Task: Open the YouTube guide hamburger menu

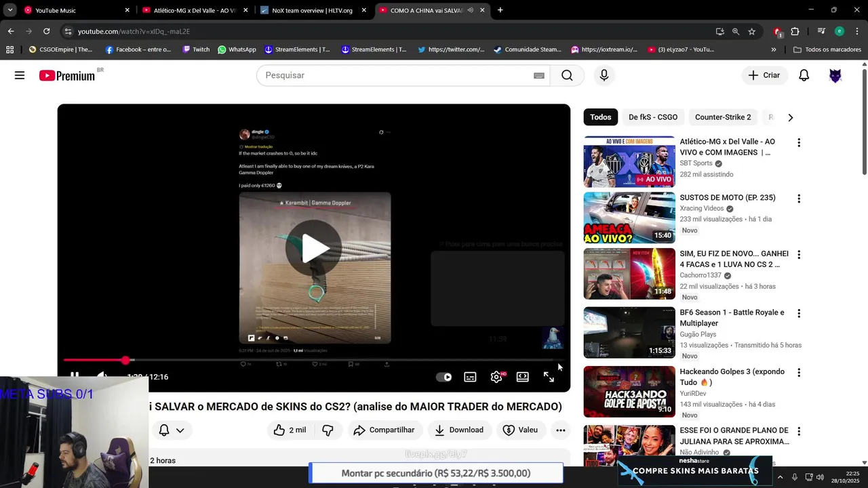Action: [x=20, y=75]
